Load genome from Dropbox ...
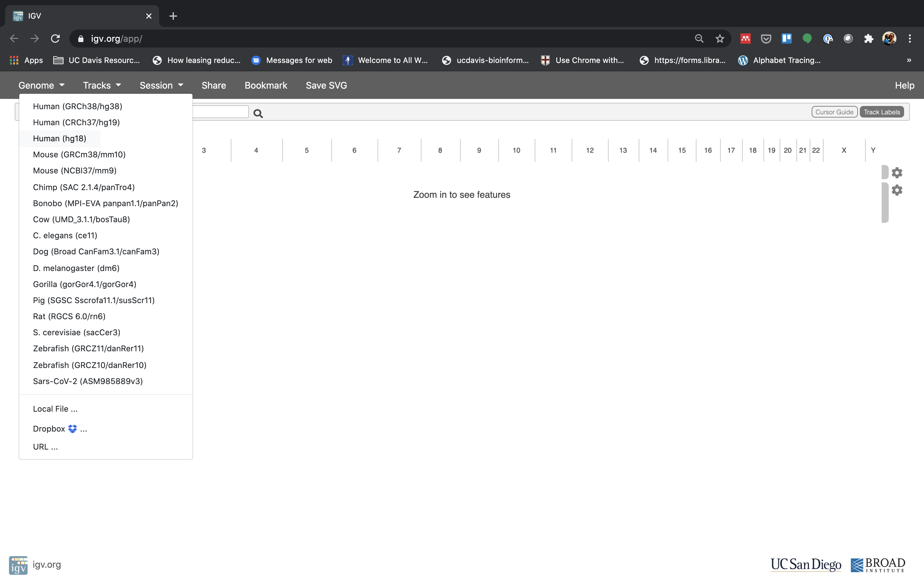The width and height of the screenshot is (924, 578). (60, 429)
